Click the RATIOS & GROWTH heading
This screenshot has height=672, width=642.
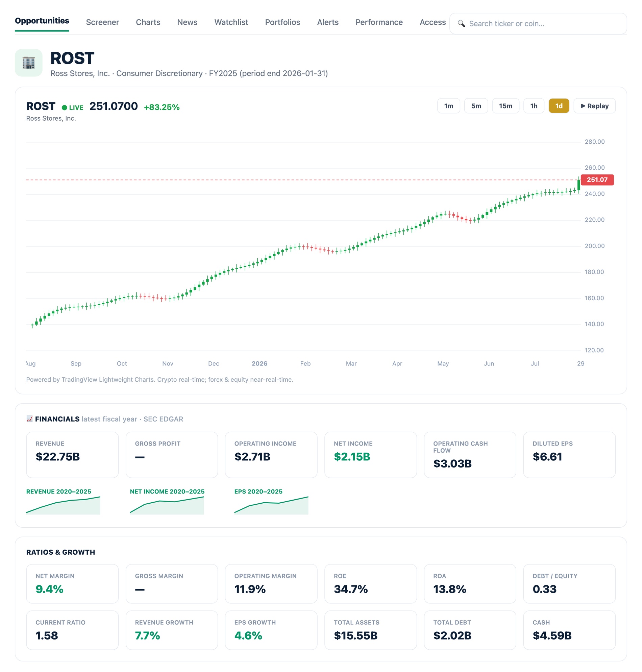pos(60,552)
